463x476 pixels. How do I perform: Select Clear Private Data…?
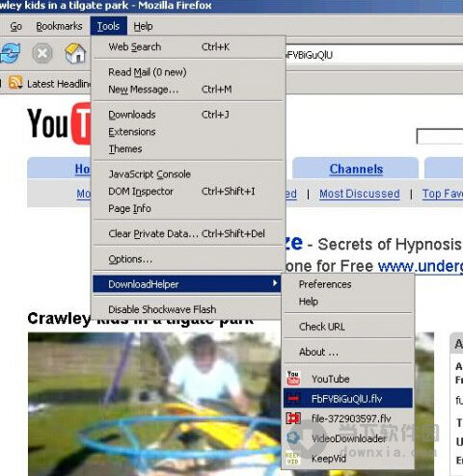pyautogui.click(x=188, y=234)
